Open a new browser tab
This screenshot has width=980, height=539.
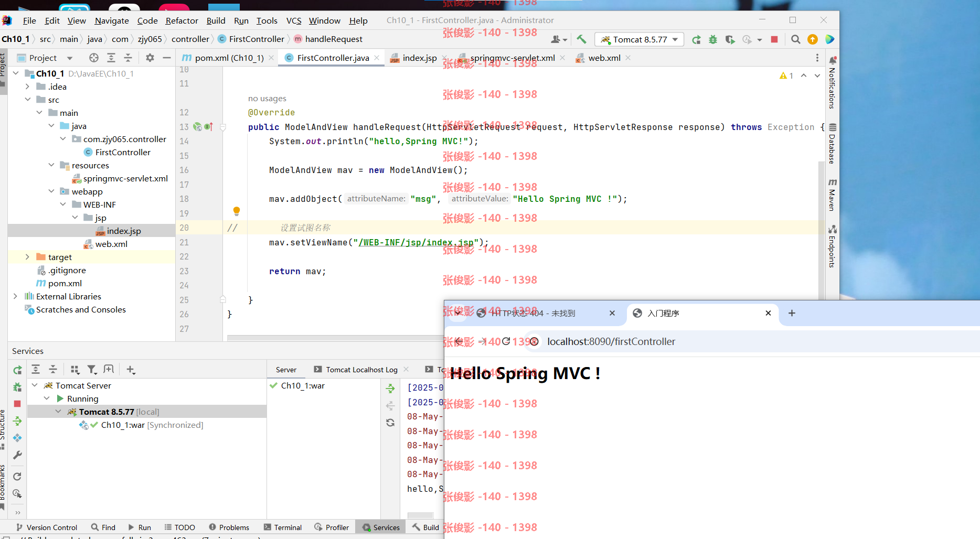click(792, 313)
